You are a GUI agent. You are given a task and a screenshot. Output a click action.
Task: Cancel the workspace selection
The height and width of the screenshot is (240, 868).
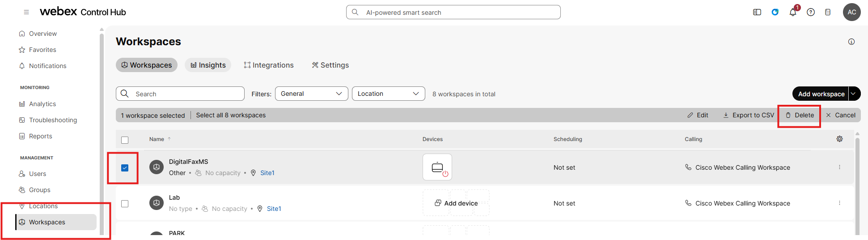(x=841, y=115)
